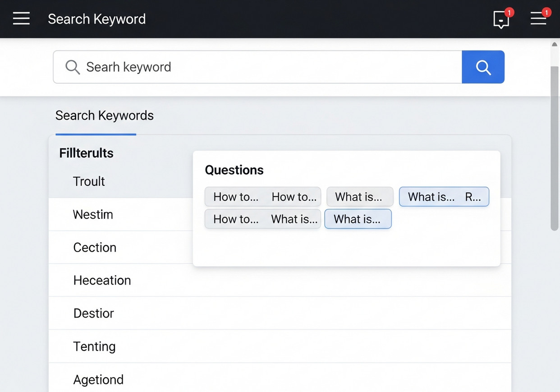Open the chat notifications icon
The width and height of the screenshot is (560, 392).
[501, 19]
